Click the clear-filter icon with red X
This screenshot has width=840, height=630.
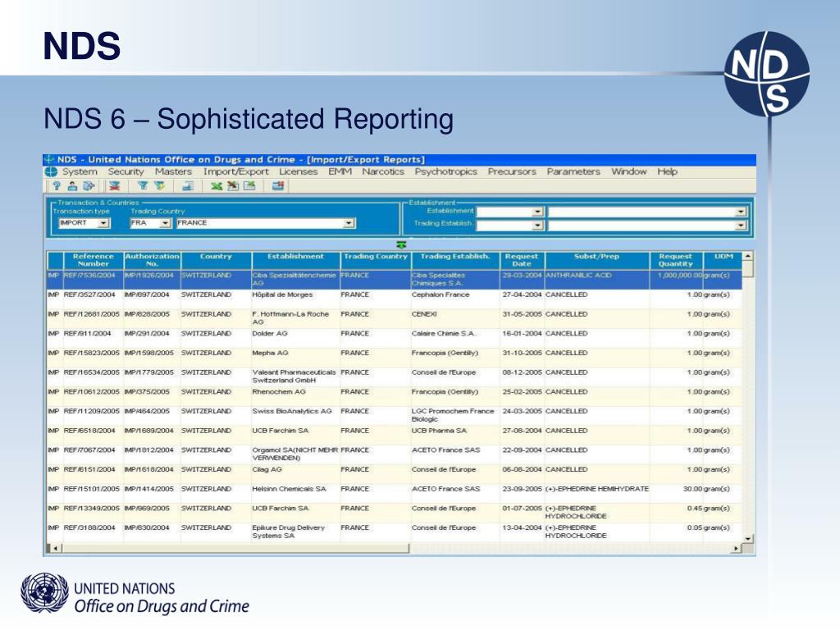point(115,186)
